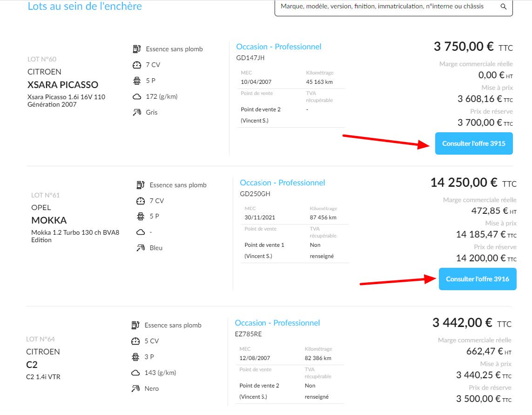Click the 3 750,00 € TTC price

tap(473, 47)
